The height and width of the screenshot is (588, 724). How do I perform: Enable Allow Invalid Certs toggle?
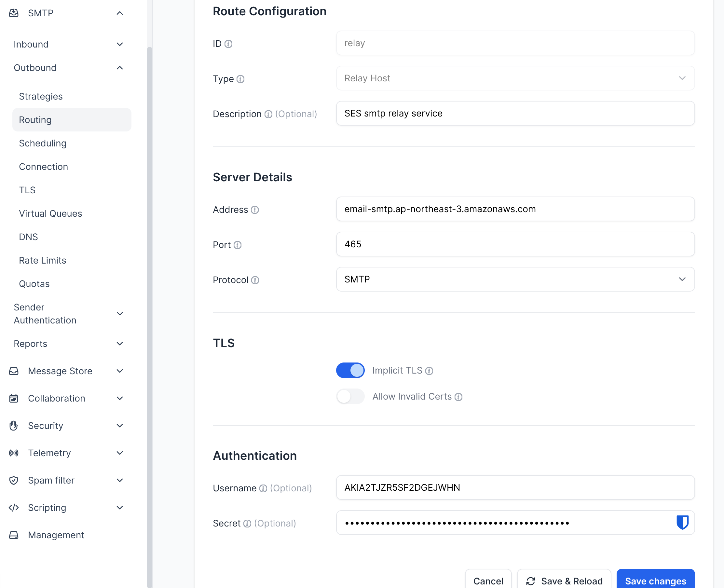point(350,396)
